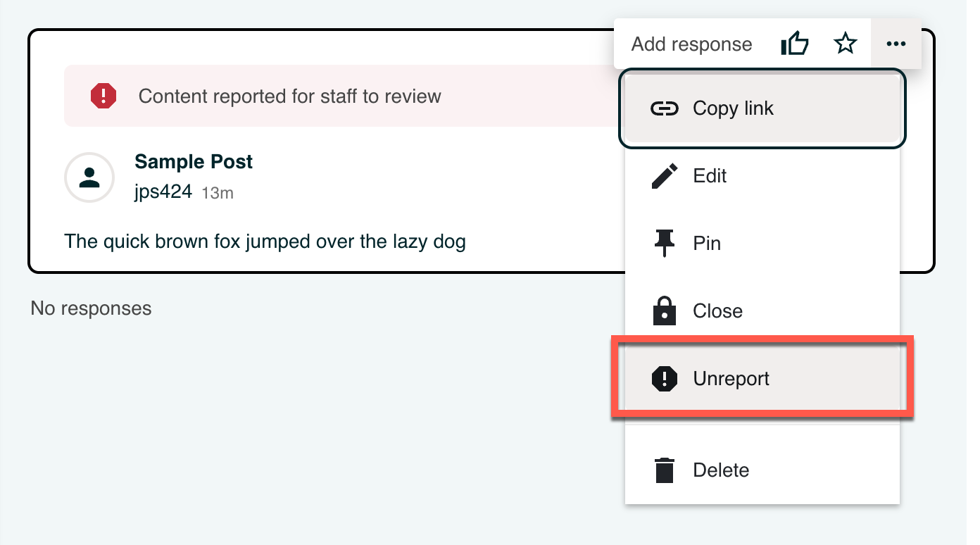Click the chain link icon
980x545 pixels.
pos(664,108)
